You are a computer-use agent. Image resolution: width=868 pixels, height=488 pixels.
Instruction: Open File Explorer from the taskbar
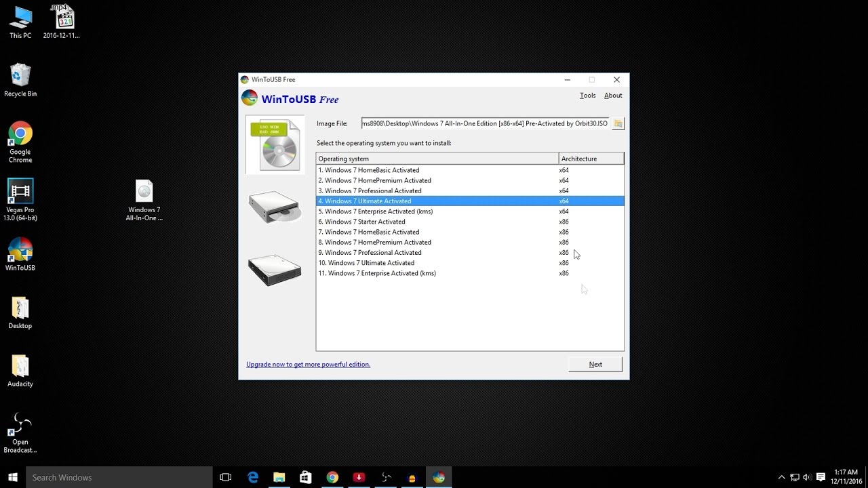[279, 477]
